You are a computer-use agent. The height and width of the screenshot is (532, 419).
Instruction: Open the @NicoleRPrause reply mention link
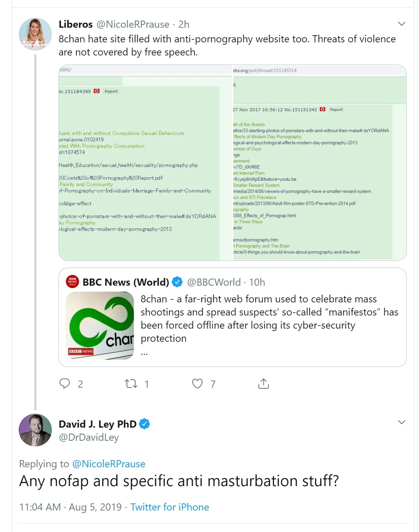pos(109,464)
